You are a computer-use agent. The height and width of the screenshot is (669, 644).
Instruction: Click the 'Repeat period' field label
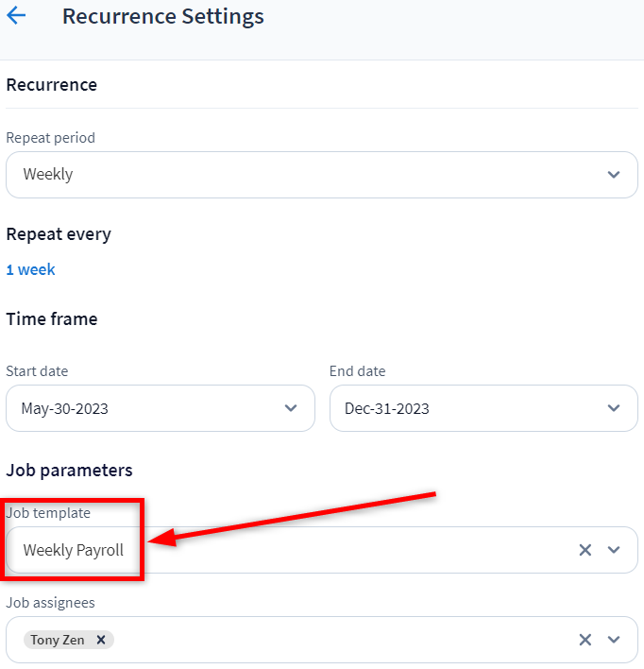(50, 138)
